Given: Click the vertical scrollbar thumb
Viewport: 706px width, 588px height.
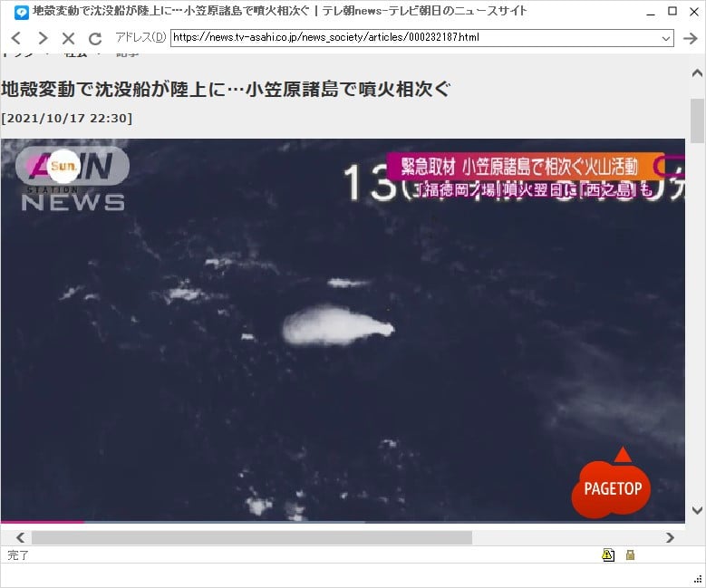Looking at the screenshot, I should [697, 120].
